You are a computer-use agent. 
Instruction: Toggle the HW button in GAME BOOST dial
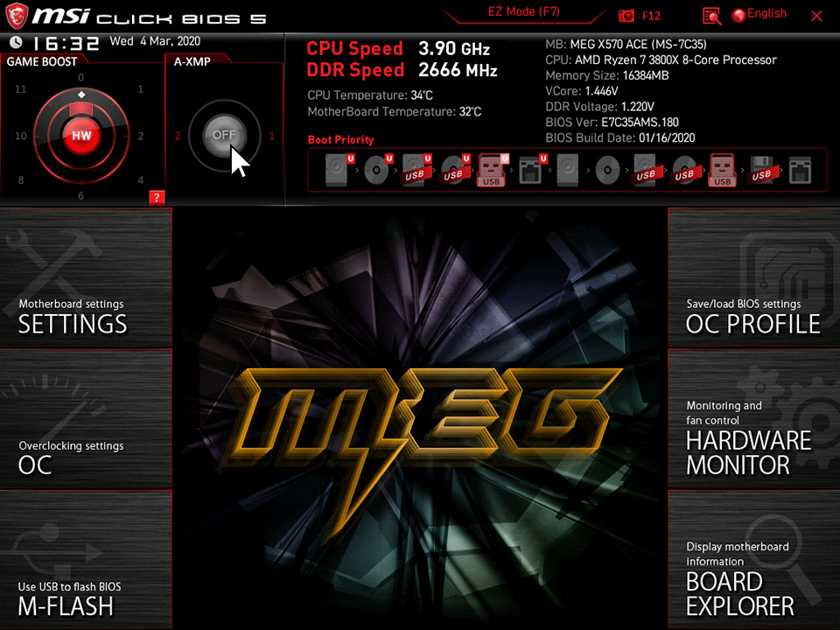click(x=80, y=136)
